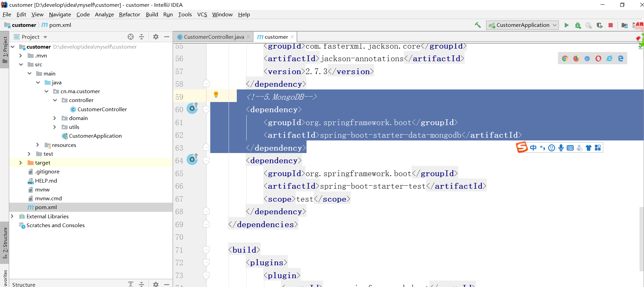Image resolution: width=644 pixels, height=287 pixels.
Task: Expand the .mvn folder
Action: coord(21,56)
